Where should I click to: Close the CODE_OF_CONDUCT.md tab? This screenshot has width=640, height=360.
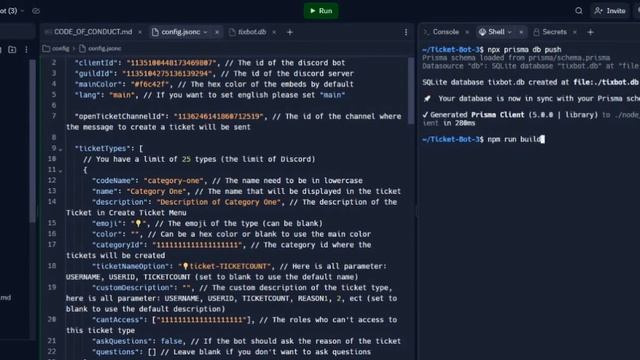point(140,32)
